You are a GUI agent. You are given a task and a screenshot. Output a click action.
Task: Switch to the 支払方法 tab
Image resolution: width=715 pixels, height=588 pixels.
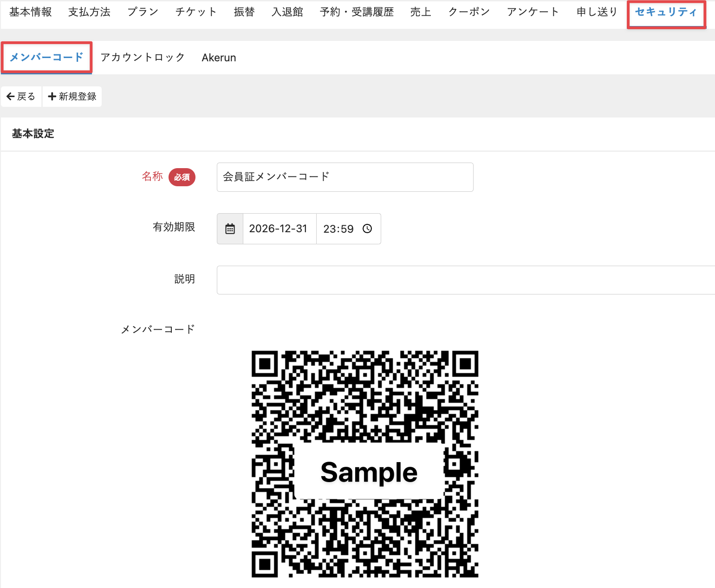pyautogui.click(x=89, y=12)
